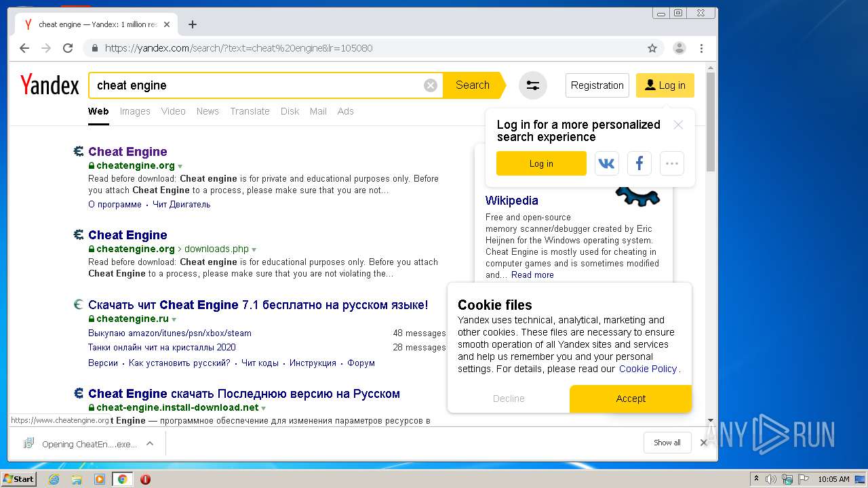Show hidden tray icons arrow
The image size is (868, 488).
tap(756, 479)
